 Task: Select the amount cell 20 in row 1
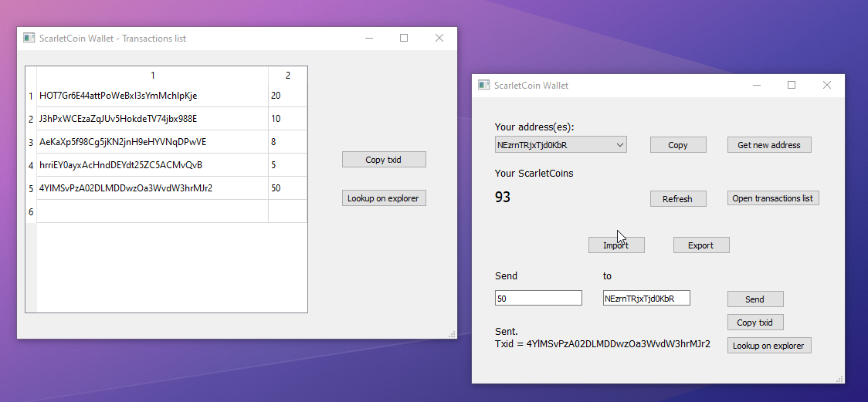[287, 96]
